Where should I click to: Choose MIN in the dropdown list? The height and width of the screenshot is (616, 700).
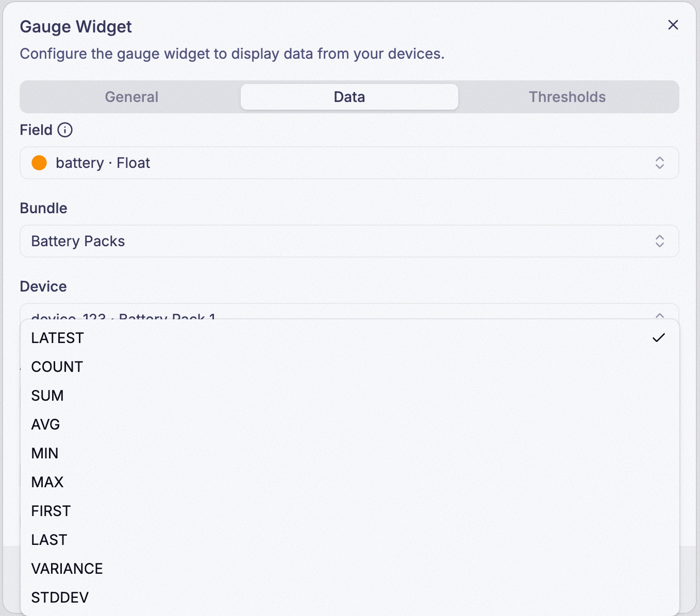tap(349, 453)
